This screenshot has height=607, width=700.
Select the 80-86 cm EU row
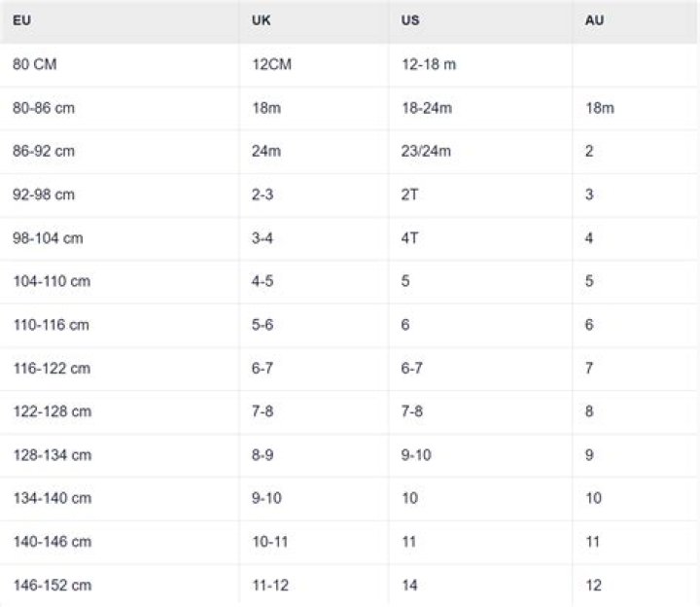pos(44,108)
